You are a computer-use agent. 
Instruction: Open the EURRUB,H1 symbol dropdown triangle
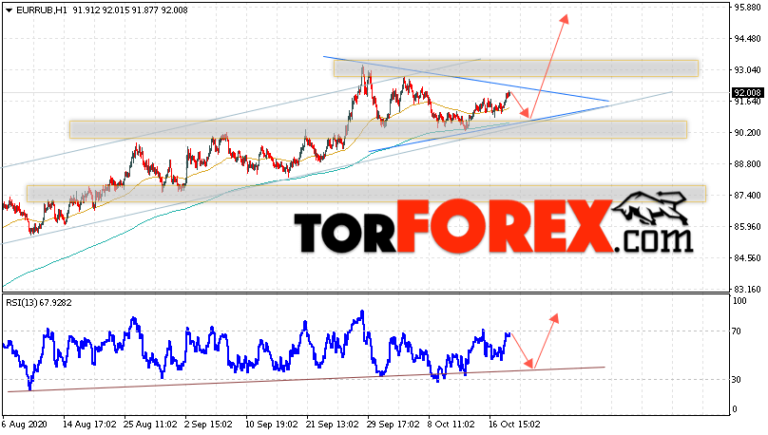tap(9, 10)
